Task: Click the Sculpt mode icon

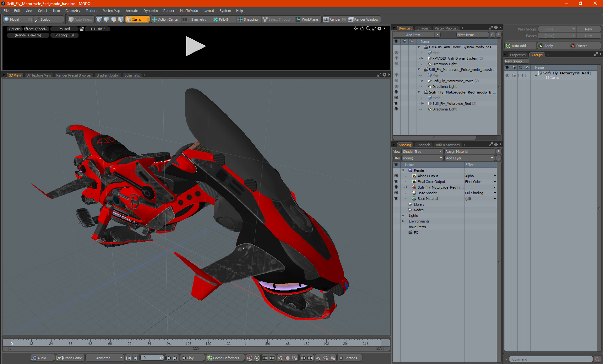Action: click(37, 19)
